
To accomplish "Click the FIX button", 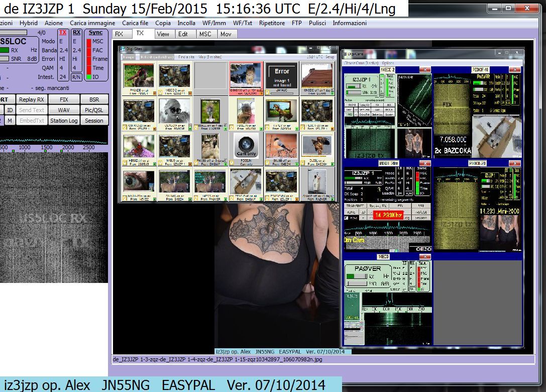I will click(64, 100).
